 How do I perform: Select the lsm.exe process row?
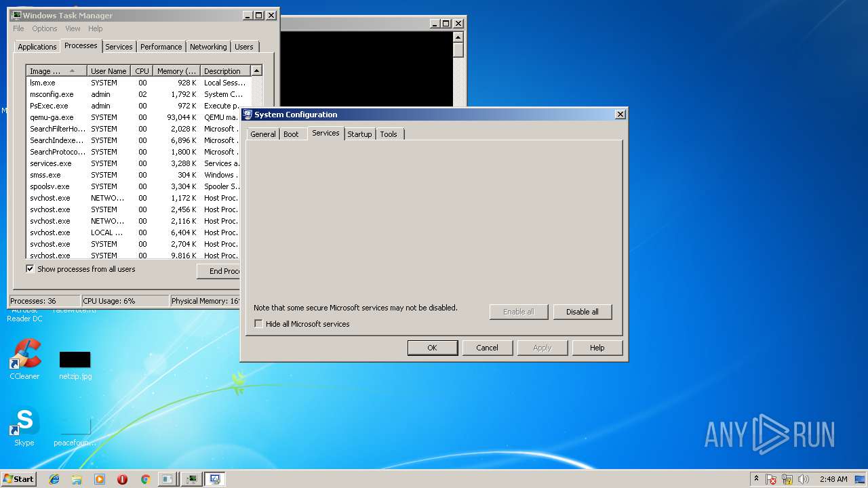tap(138, 83)
